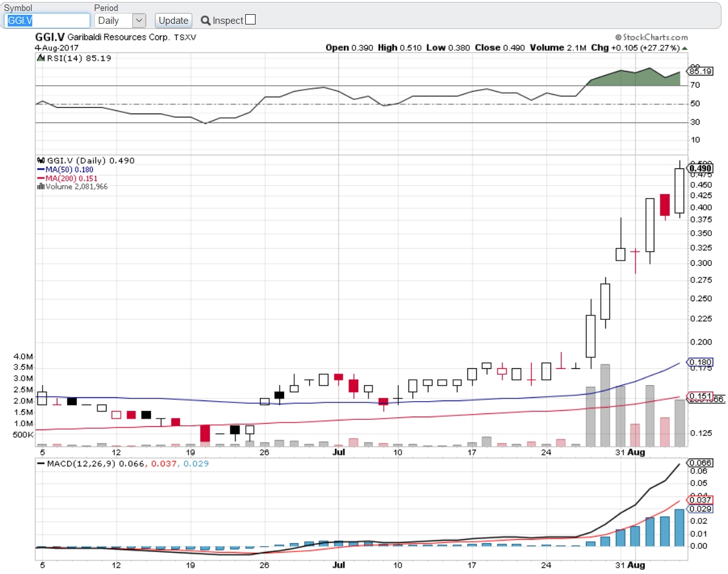Screen dimensions: 728x574
Task: Click the 0.490 current price tag
Action: (x=701, y=168)
